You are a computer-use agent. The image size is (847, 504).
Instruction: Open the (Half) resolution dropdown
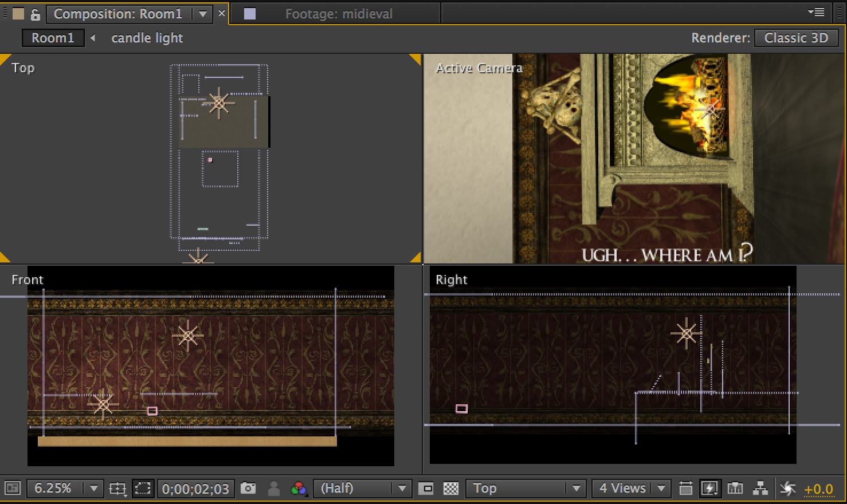(x=362, y=489)
